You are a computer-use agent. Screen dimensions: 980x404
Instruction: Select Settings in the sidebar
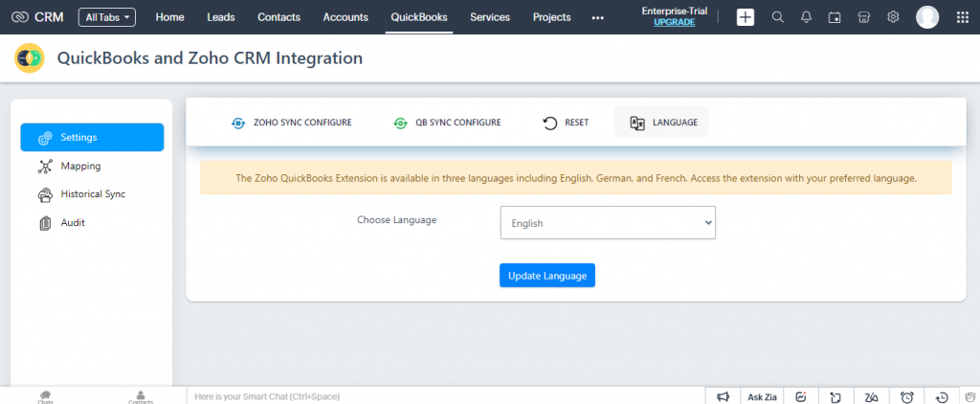(x=92, y=137)
